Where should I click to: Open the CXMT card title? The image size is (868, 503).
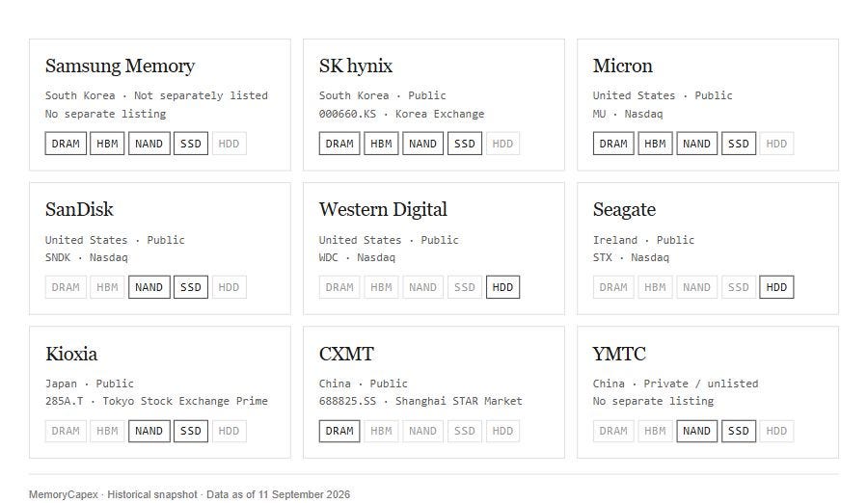point(346,354)
